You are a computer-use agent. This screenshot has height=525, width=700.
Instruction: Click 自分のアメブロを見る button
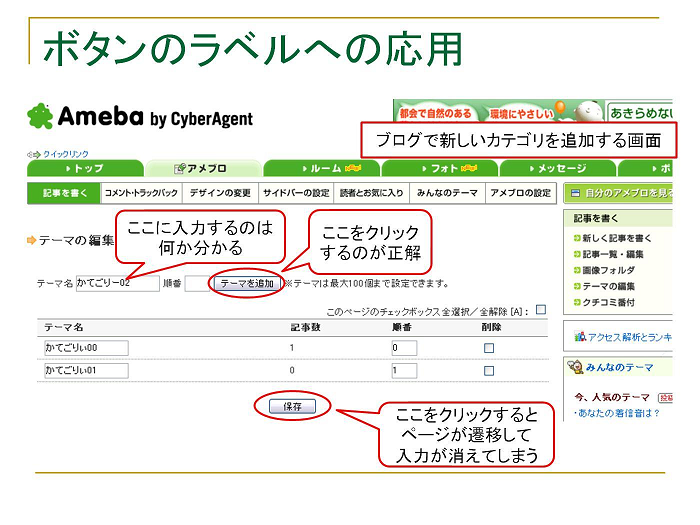click(618, 193)
